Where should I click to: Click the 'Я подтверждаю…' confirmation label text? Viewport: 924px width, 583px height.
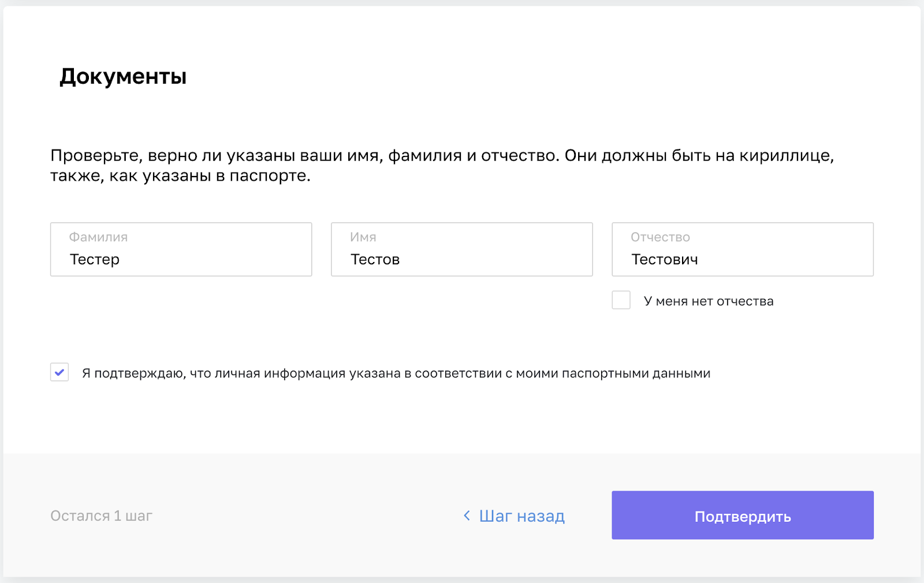click(x=396, y=373)
